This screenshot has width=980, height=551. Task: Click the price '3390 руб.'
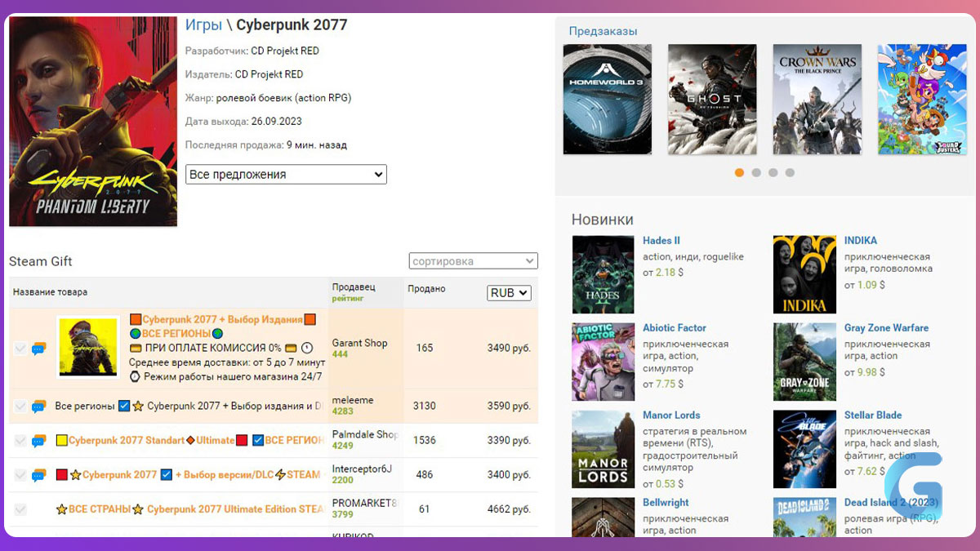coord(509,441)
